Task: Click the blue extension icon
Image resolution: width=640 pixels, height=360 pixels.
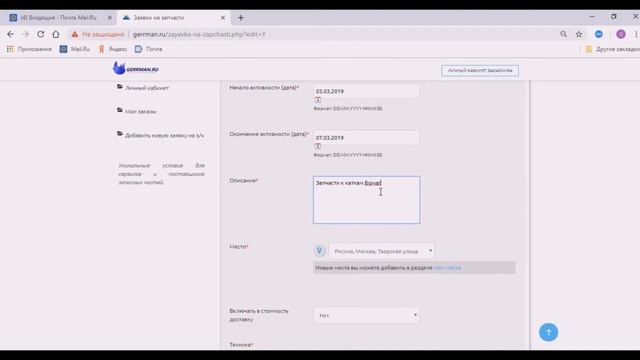Action: pos(599,34)
